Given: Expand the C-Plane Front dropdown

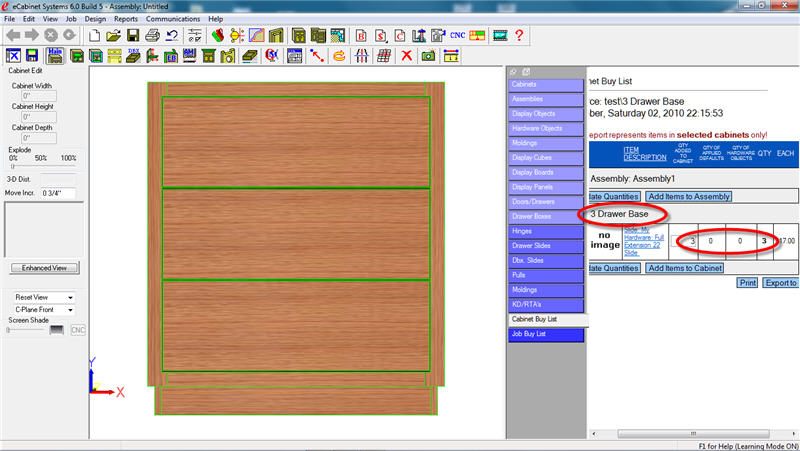Looking at the screenshot, I should point(44,310).
